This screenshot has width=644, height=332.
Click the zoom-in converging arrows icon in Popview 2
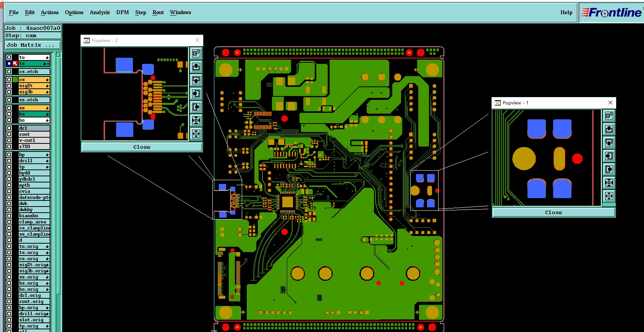click(196, 120)
